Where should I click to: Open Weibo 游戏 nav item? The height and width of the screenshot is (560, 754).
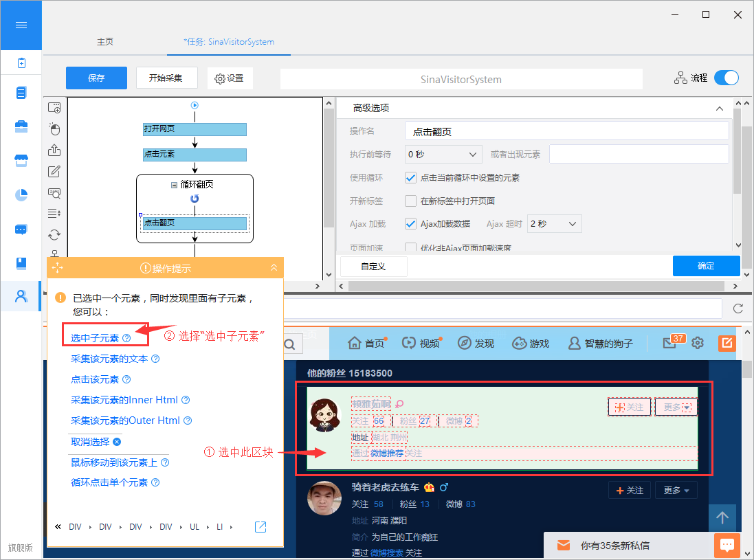point(531,343)
